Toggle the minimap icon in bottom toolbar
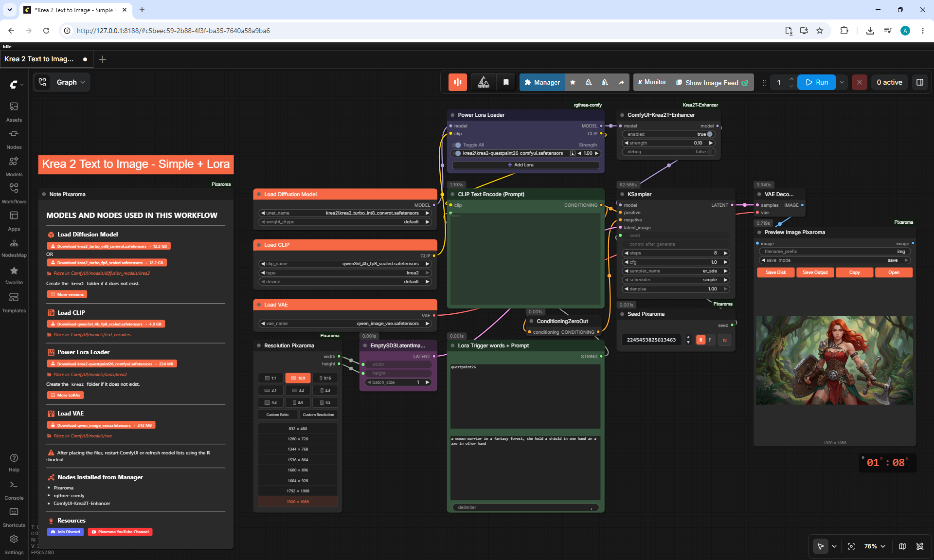 902,546
